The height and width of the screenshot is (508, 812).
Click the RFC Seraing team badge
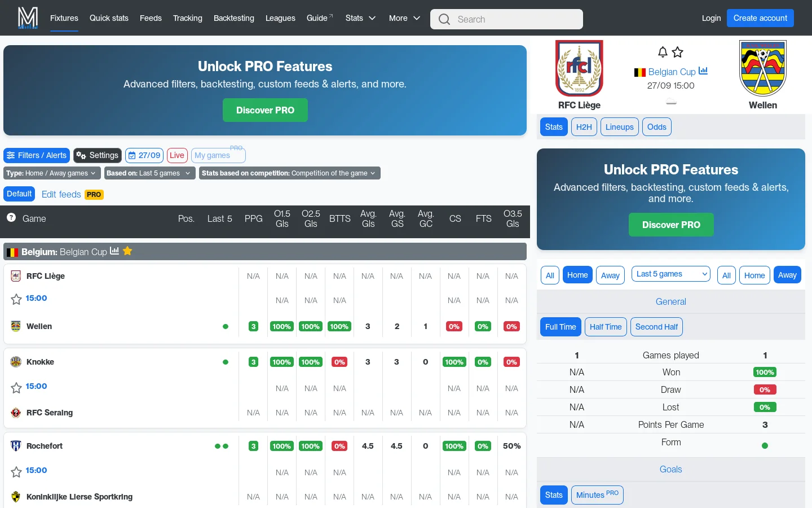pos(16,413)
